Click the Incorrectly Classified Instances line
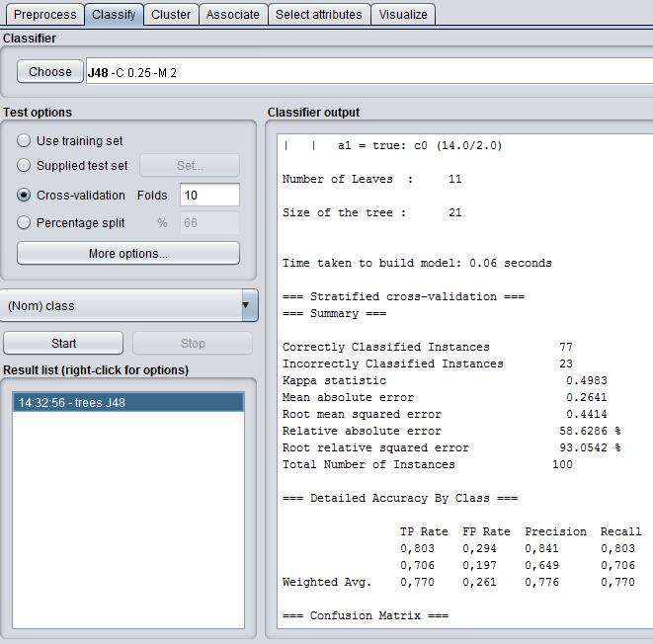653x644 pixels. point(428,363)
